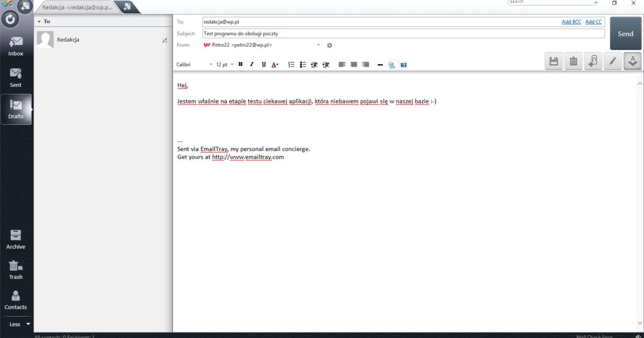Insert an image into message
The image size is (644, 338).
tap(404, 64)
